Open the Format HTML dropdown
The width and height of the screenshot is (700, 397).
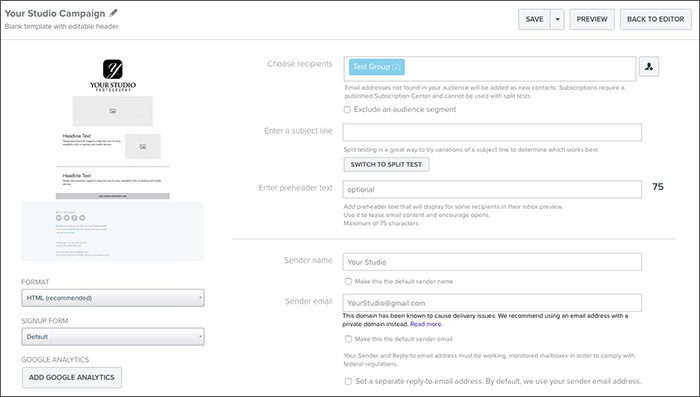113,298
